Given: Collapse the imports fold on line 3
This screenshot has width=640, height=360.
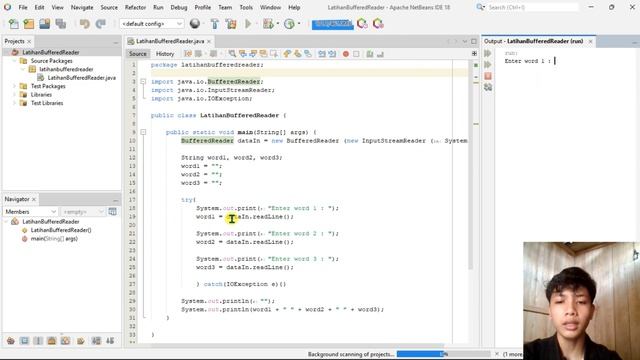Looking at the screenshot, I should pos(143,82).
